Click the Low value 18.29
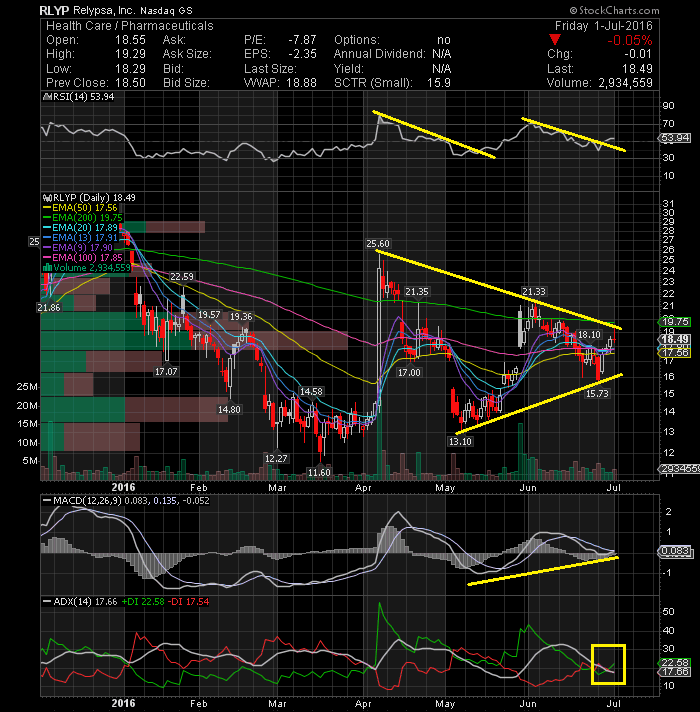The height and width of the screenshot is (712, 700). point(130,69)
